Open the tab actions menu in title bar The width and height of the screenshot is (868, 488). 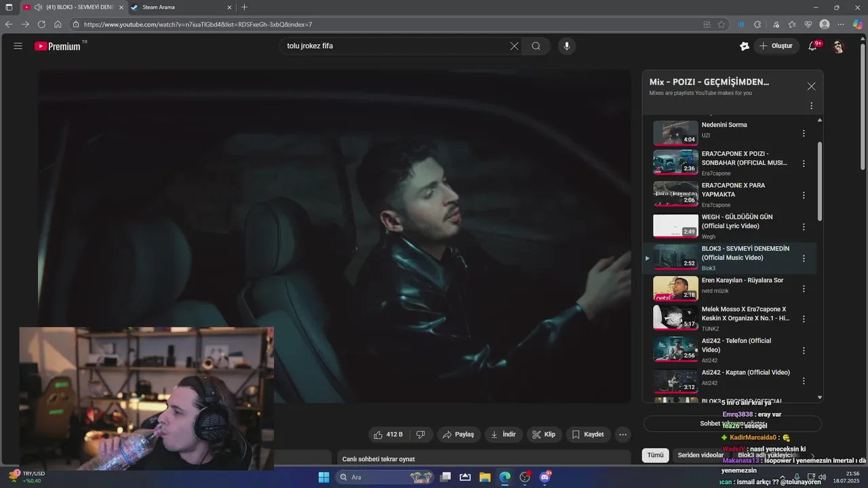coord(9,7)
